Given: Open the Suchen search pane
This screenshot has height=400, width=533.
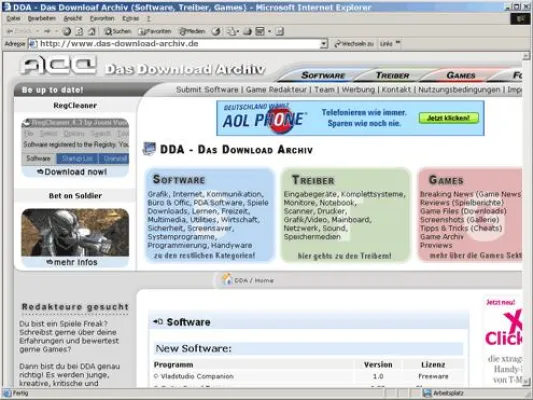Looking at the screenshot, I should point(118,32).
